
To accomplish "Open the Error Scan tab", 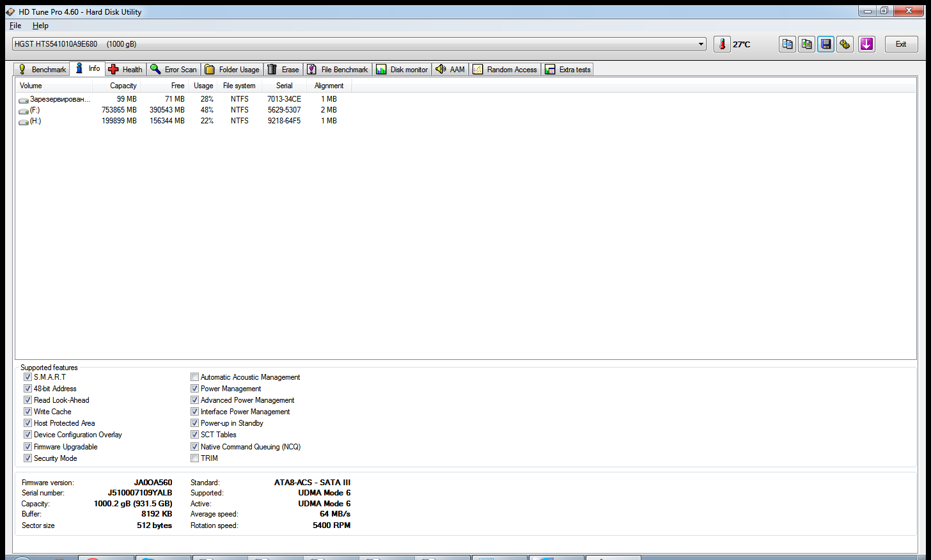I will point(174,69).
